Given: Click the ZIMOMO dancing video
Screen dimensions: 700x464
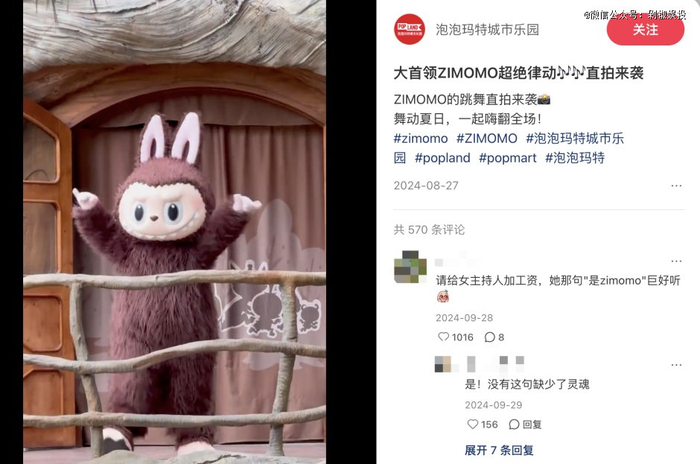Looking at the screenshot, I should coord(174,232).
